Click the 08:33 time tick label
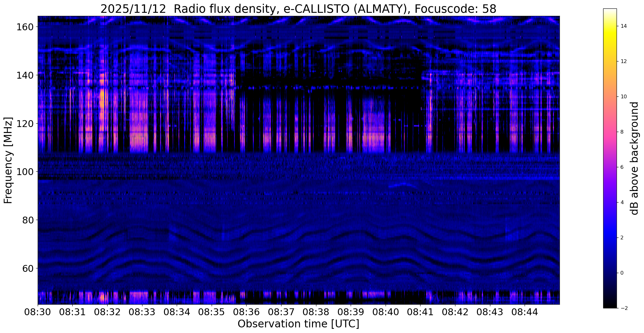Screen dimensions: 644x333 click(142, 312)
